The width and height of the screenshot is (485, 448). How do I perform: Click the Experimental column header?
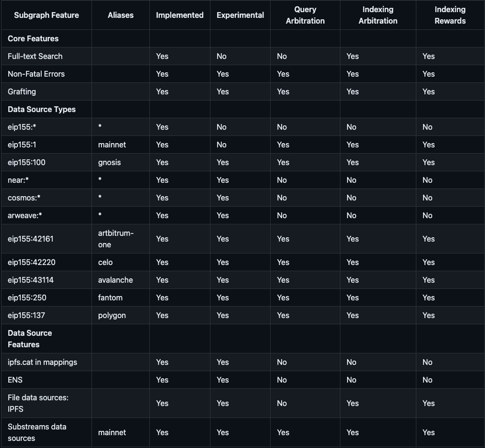pyautogui.click(x=240, y=15)
